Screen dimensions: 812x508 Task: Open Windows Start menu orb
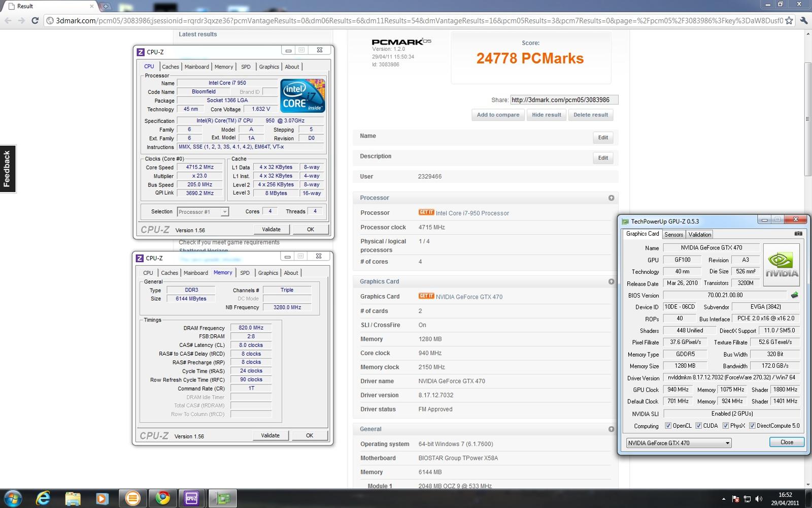(x=13, y=498)
